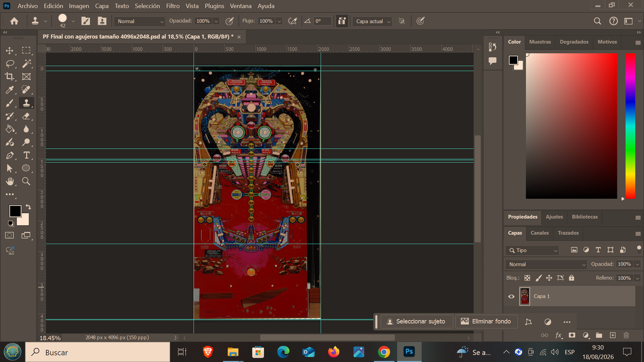This screenshot has width=644, height=362.
Task: Click the Eliminar fondo button
Action: coord(486,322)
